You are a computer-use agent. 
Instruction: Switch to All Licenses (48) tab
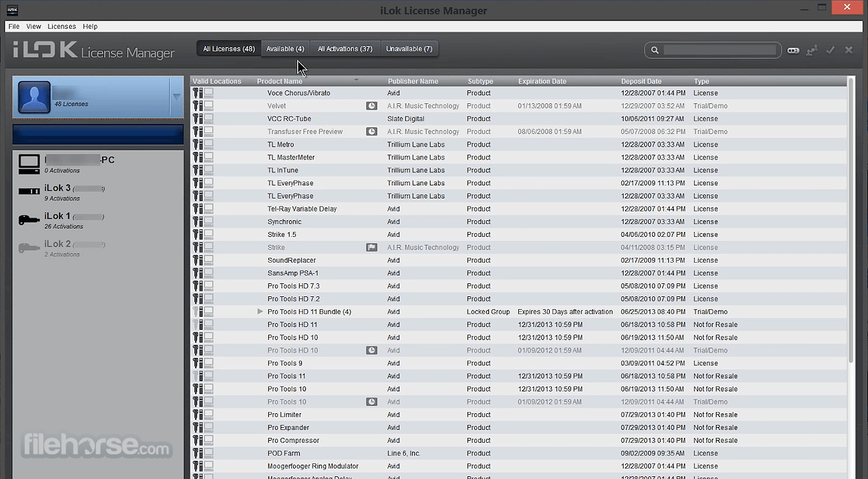pos(229,49)
